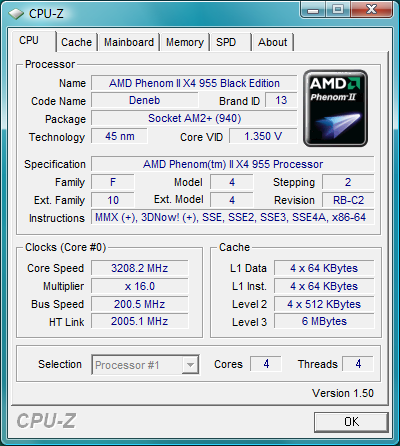Image resolution: width=400 pixels, height=446 pixels.
Task: Click the CPU-Z title bar app icon
Action: click(16, 14)
